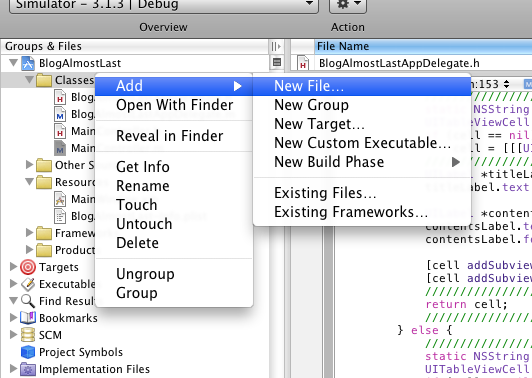Click the Bookmarks book icon
The height and width of the screenshot is (378, 532).
pyautogui.click(x=28, y=318)
